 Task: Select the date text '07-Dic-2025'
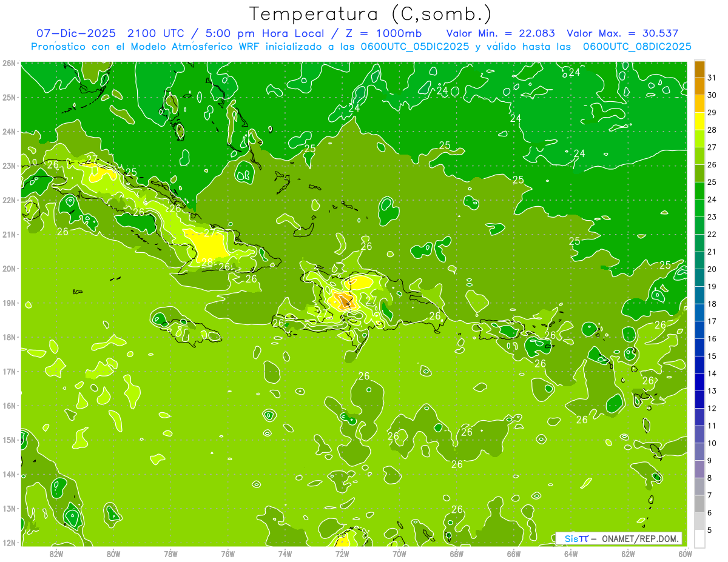76,33
